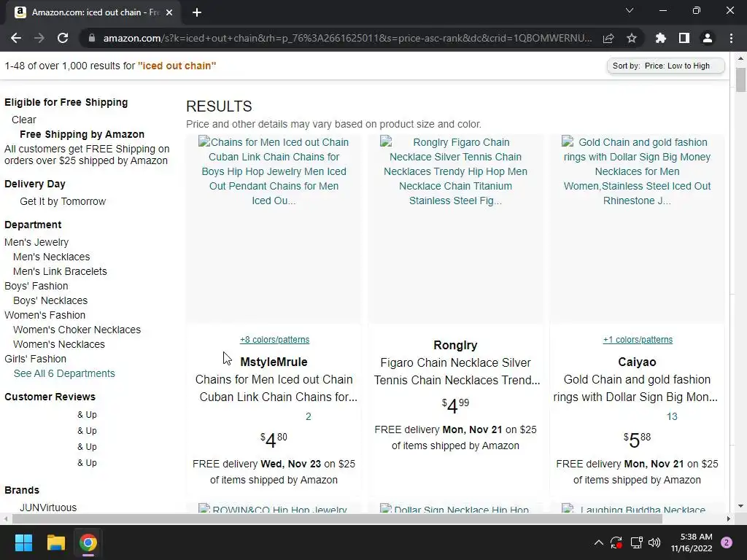This screenshot has width=747, height=560.
Task: Go back to the previous page
Action: point(16,38)
